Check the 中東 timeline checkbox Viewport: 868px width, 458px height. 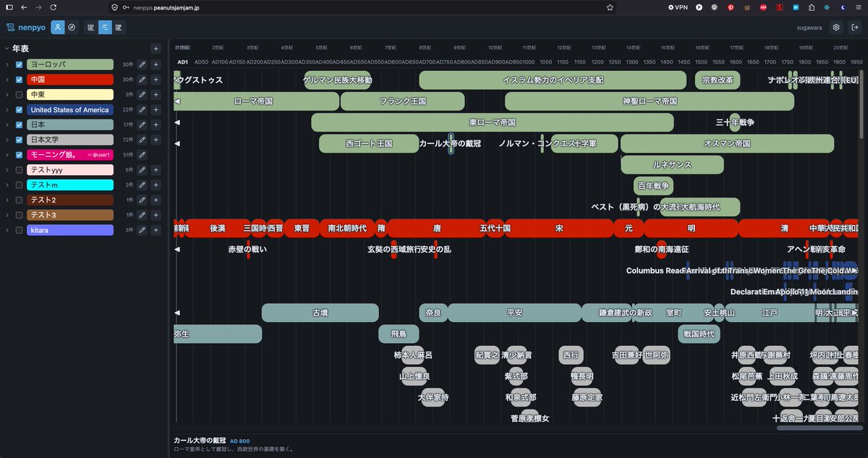click(x=20, y=95)
